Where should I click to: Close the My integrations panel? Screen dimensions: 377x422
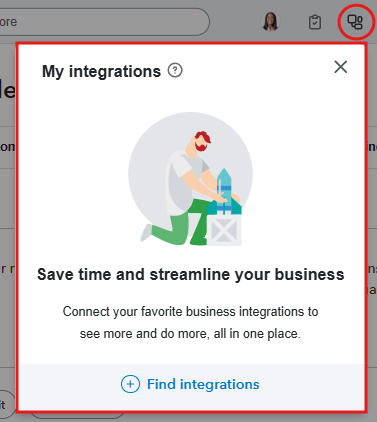341,67
